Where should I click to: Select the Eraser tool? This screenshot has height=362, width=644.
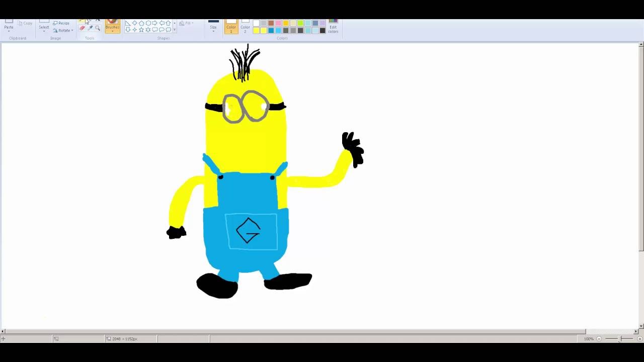click(82, 29)
